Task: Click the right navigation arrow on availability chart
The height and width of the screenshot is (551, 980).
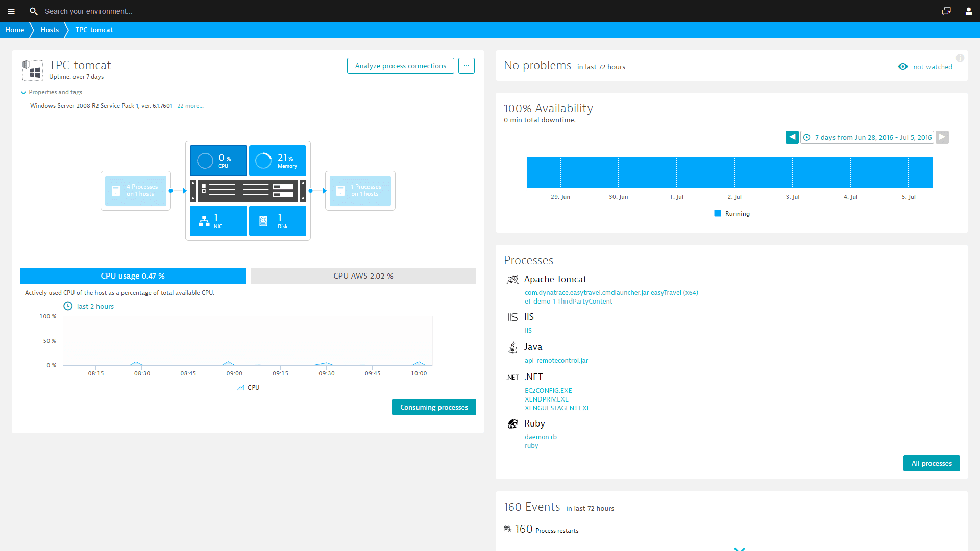Action: click(942, 137)
